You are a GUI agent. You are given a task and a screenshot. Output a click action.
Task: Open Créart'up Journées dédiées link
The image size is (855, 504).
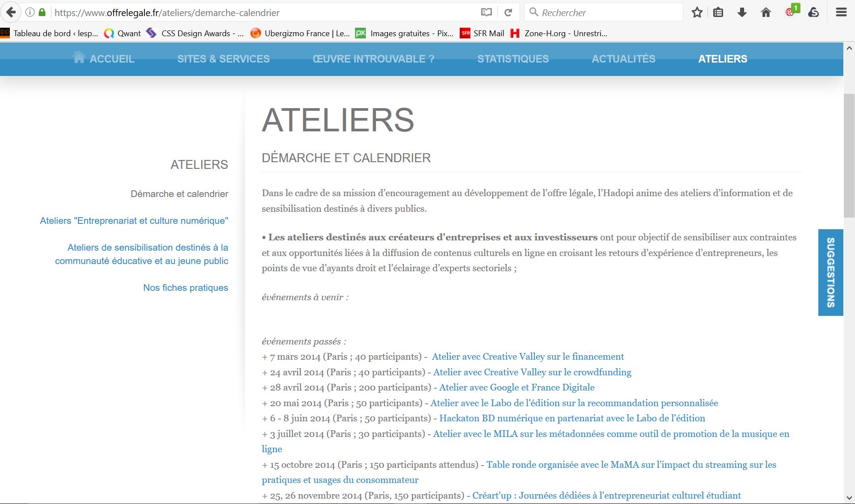coord(607,496)
